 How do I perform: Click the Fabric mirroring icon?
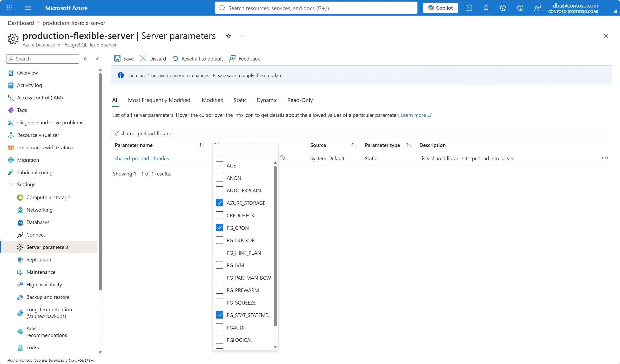click(11, 172)
